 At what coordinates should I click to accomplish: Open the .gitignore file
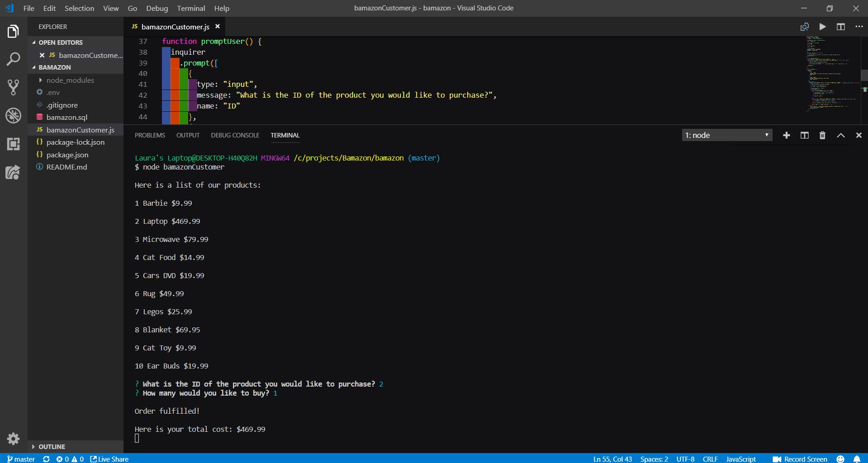(x=75, y=105)
